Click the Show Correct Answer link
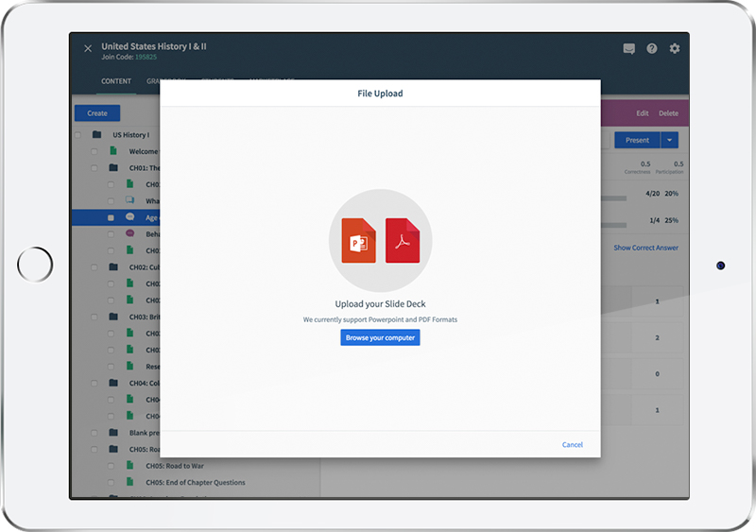This screenshot has height=532, width=756. (x=645, y=248)
